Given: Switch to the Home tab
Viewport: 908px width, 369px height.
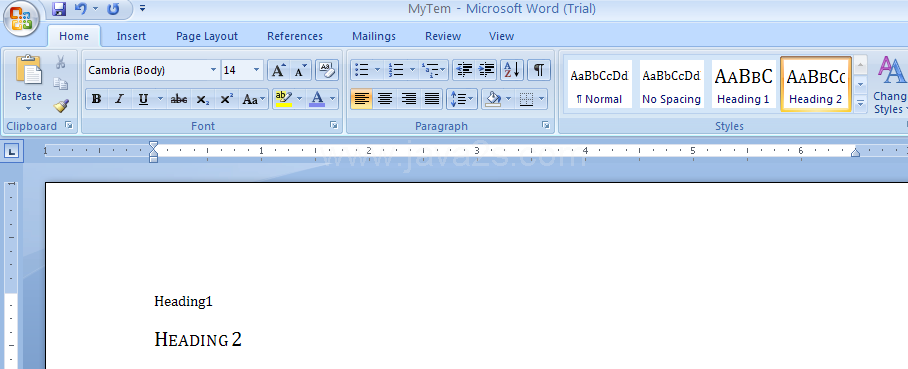Looking at the screenshot, I should pyautogui.click(x=74, y=36).
